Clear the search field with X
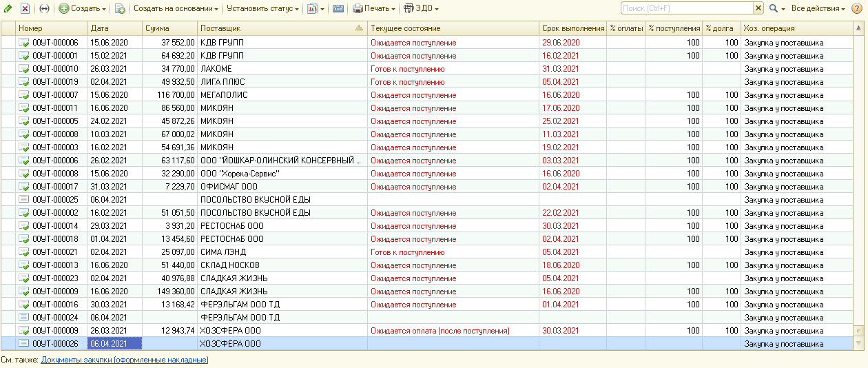 tap(758, 8)
